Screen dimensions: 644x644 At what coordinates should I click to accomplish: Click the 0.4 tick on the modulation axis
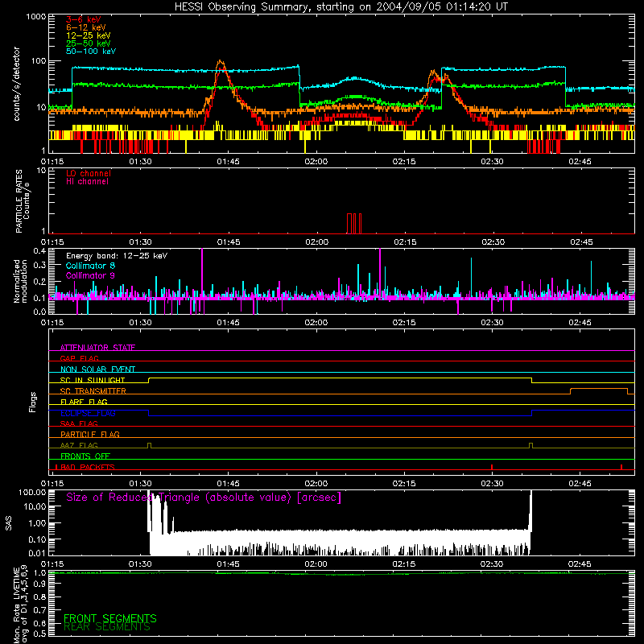click(39, 251)
